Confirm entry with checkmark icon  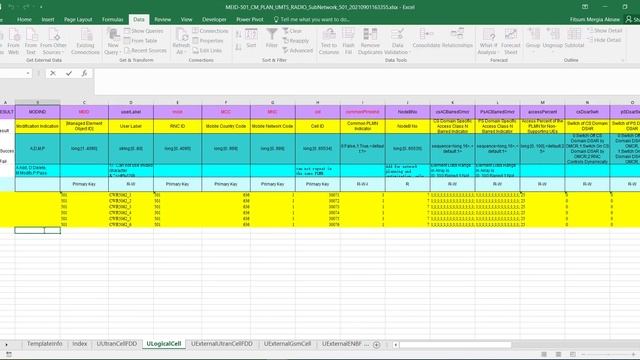pyautogui.click(x=69, y=73)
